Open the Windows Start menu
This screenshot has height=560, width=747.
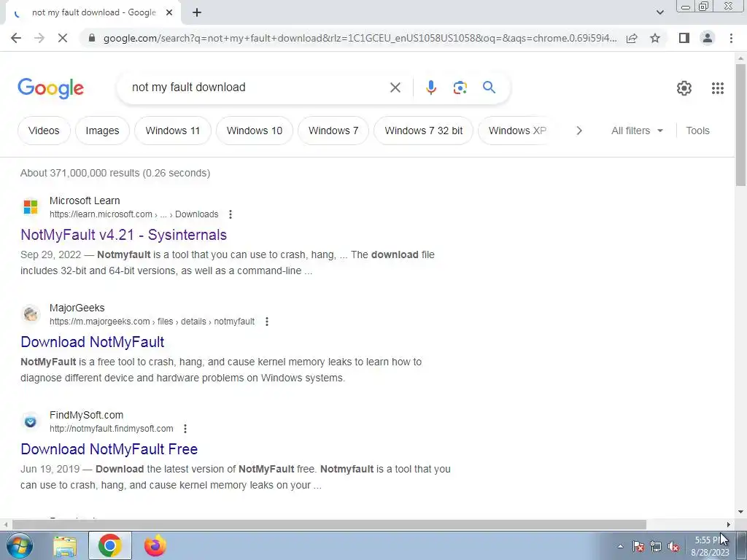pyautogui.click(x=20, y=546)
